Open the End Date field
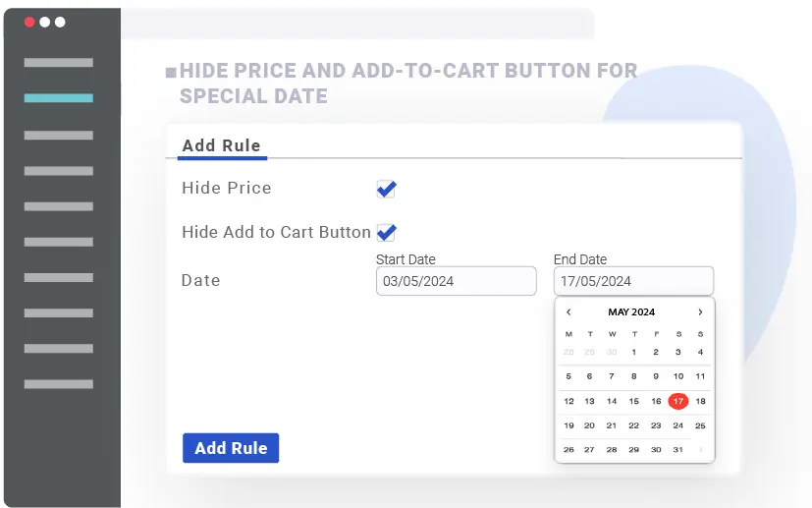 [x=633, y=281]
